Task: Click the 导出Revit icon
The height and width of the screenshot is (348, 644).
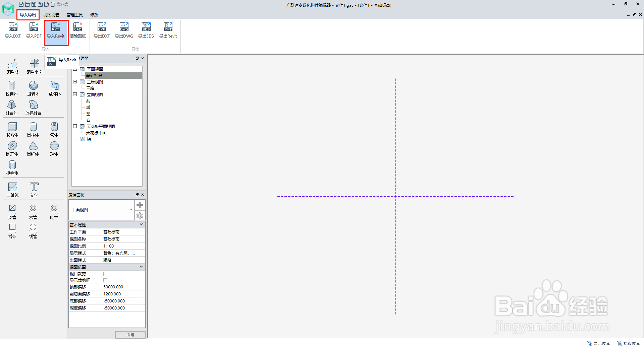Action: pos(168,27)
